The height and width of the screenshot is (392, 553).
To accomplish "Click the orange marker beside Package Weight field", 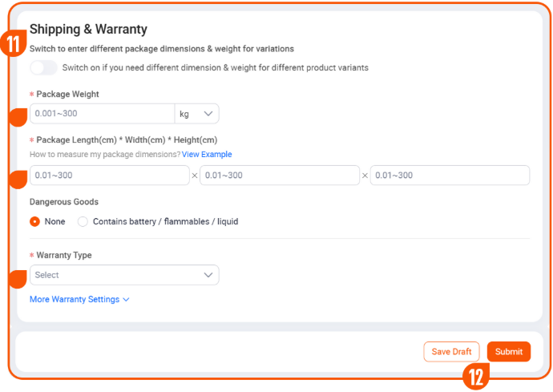I will click(18, 117).
